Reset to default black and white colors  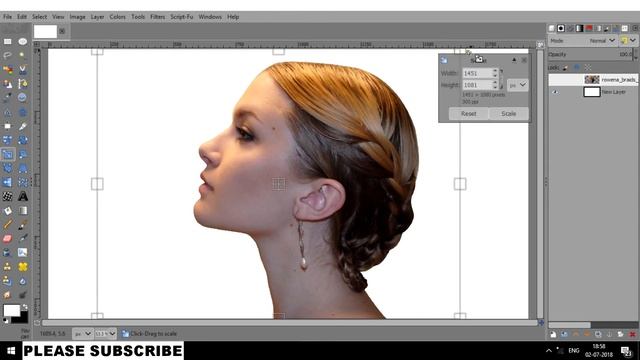(5, 321)
